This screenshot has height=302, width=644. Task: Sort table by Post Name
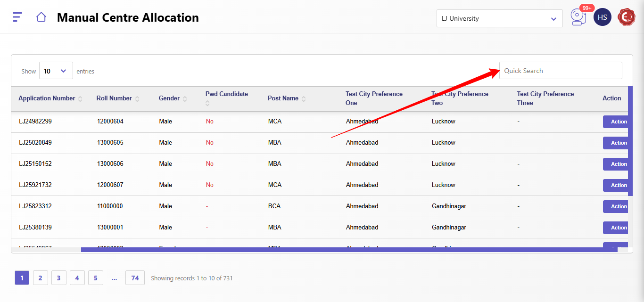[x=304, y=99]
